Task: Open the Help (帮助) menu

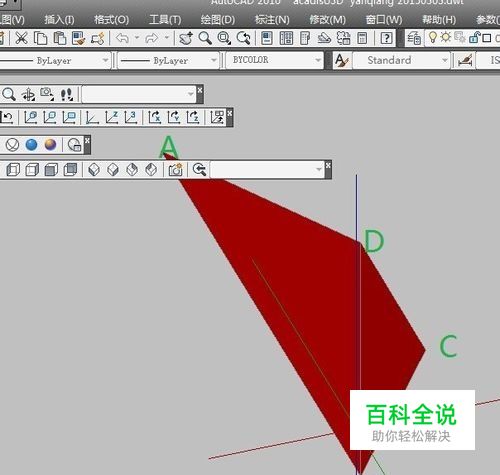Action: (x=439, y=20)
